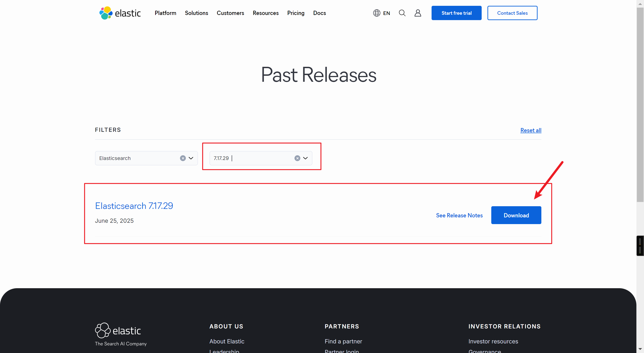Open the user account icon
The width and height of the screenshot is (644, 353).
pos(417,13)
